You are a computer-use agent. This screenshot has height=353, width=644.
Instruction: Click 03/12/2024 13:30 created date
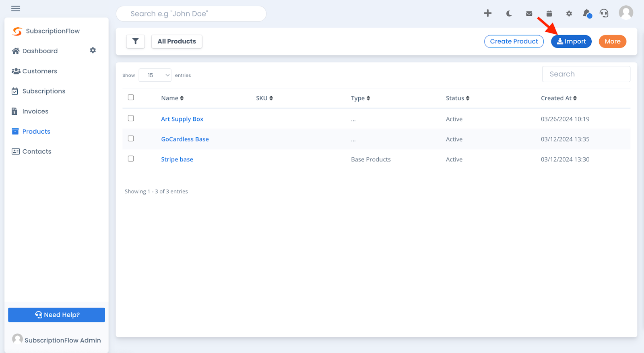[x=565, y=159]
